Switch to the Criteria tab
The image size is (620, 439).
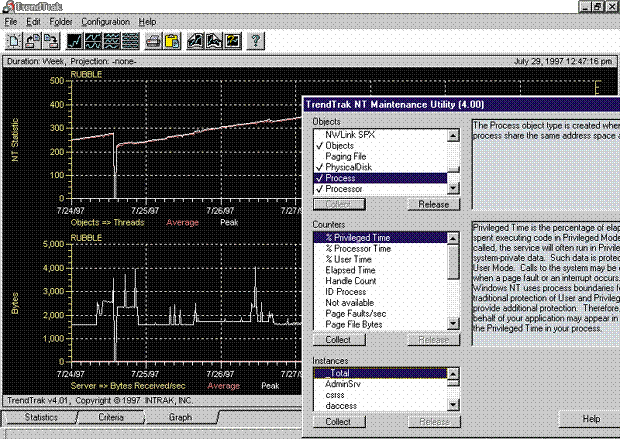(111, 417)
